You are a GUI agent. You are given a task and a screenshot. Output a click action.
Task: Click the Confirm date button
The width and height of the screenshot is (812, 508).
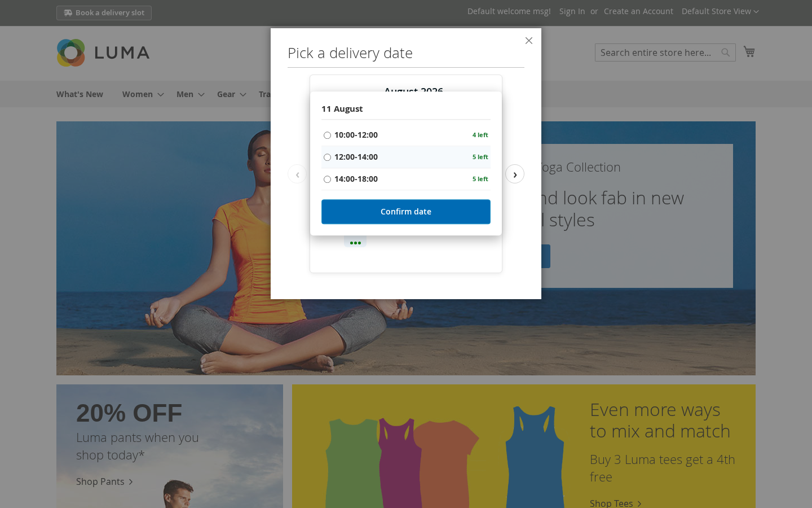pyautogui.click(x=406, y=212)
